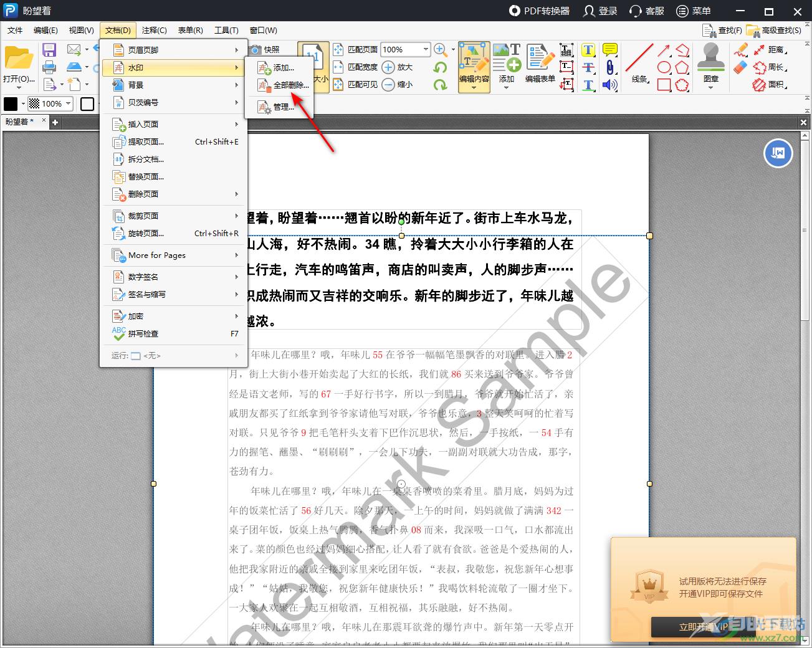Select the zoom-in magnifier tool
The image size is (812, 648).
coord(440,49)
